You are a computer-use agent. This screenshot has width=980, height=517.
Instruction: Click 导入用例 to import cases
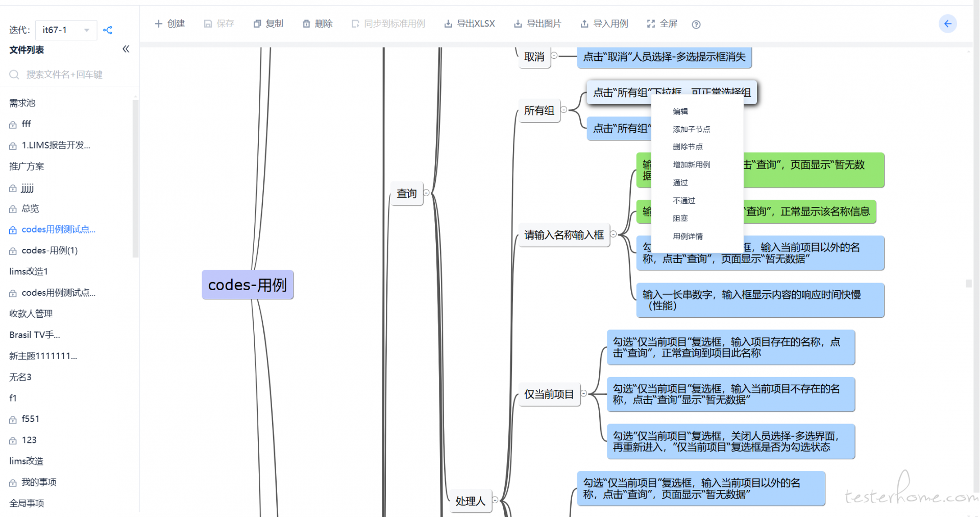pos(604,24)
